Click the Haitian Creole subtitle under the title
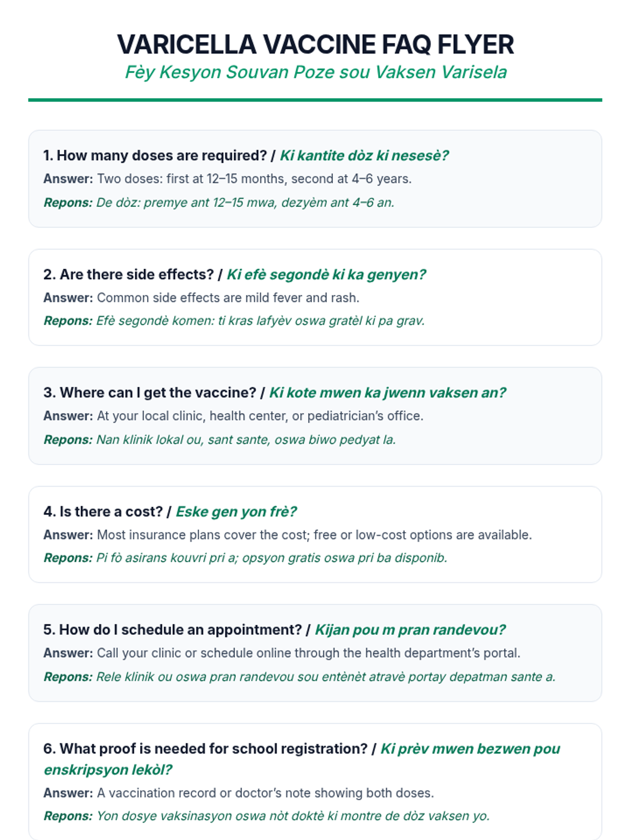630x840 pixels. [x=315, y=72]
